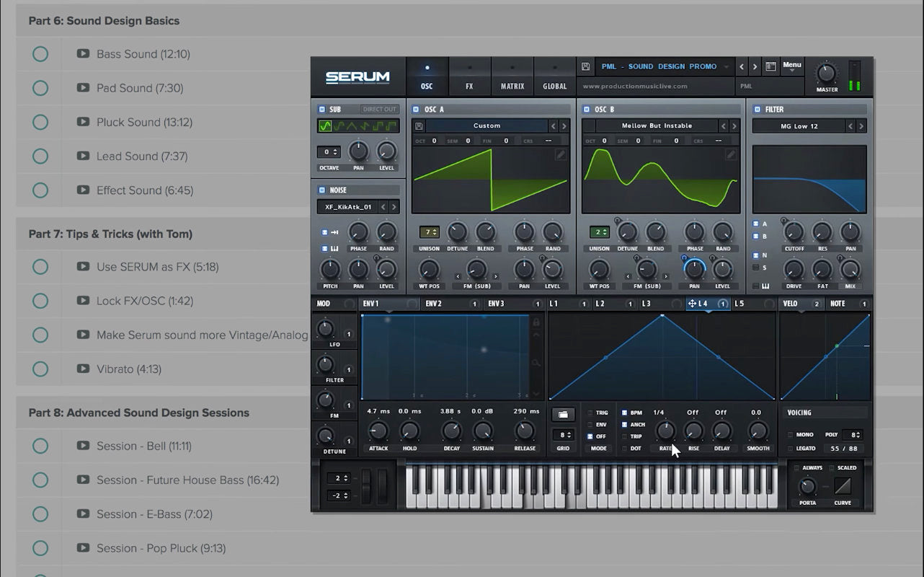This screenshot has height=577, width=924.
Task: Click the keyboard tracking icon under Noise
Action: pos(334,249)
